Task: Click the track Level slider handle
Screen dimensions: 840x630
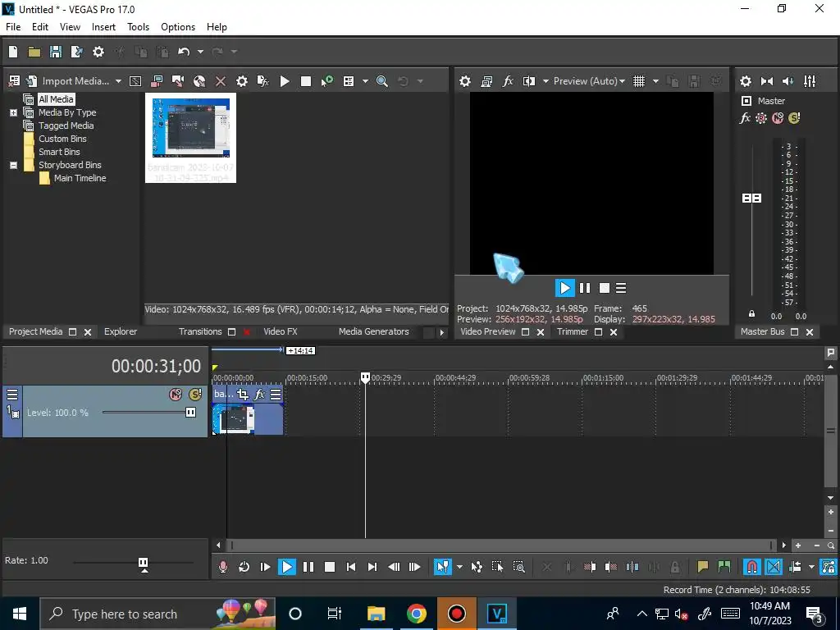Action: click(x=190, y=412)
